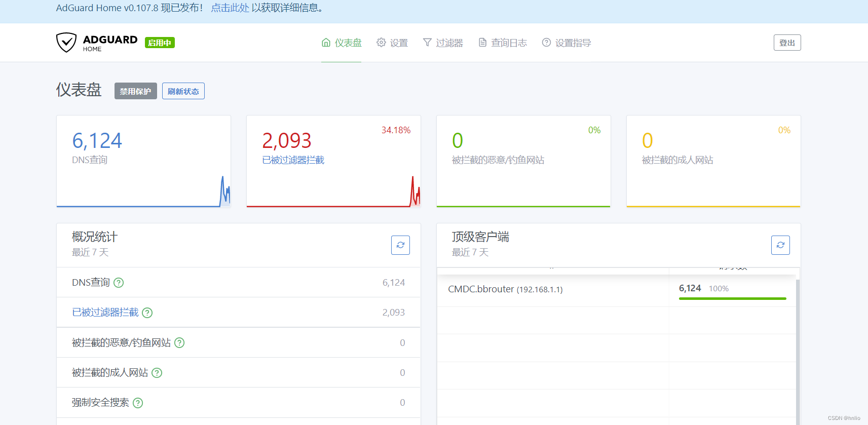The height and width of the screenshot is (425, 868).
Task: Click the DNS queries blue sparkline chart
Action: (143, 191)
